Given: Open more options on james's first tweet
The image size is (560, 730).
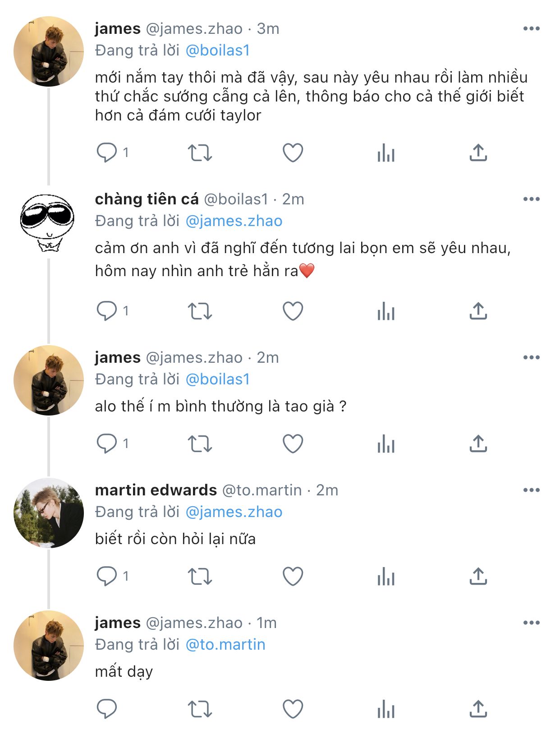Looking at the screenshot, I should 531,28.
